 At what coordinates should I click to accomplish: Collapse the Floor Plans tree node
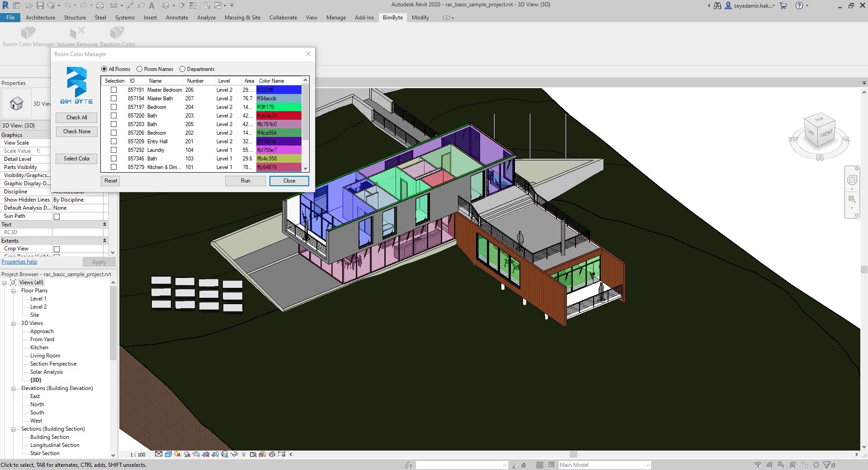[14, 291]
